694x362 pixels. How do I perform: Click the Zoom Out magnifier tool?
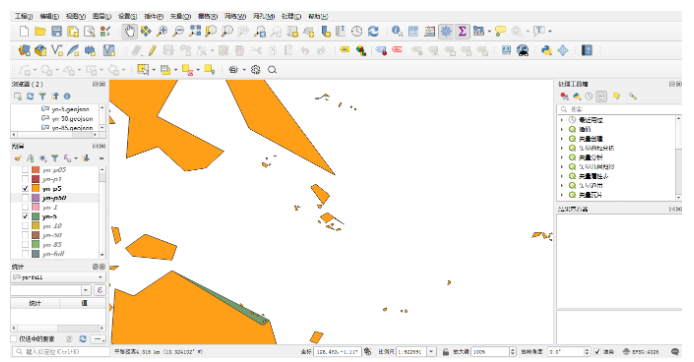pyautogui.click(x=178, y=31)
